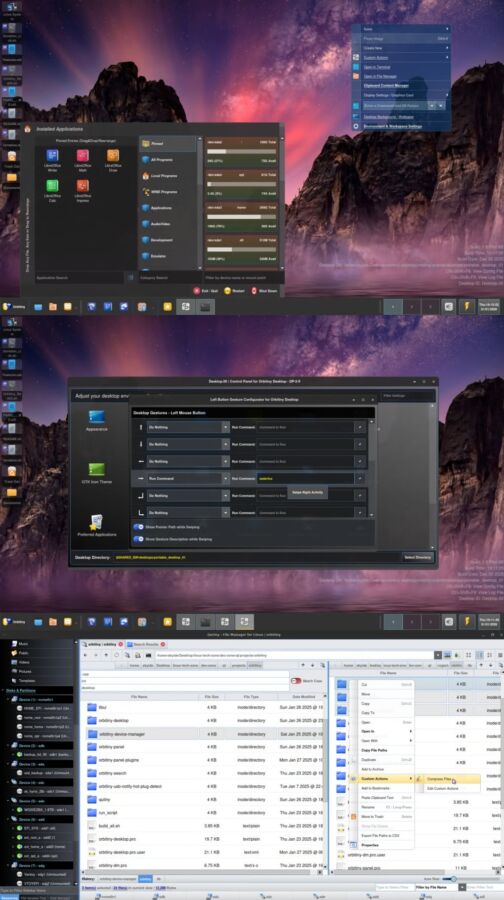This screenshot has height=900, width=504.
Task: Switch to the orbitiny | orbitiny tab
Action: [102, 645]
